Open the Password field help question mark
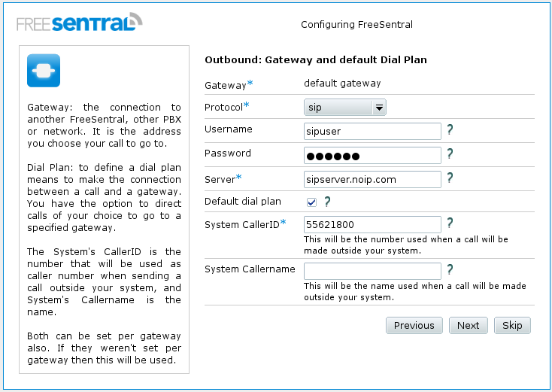 coord(450,153)
